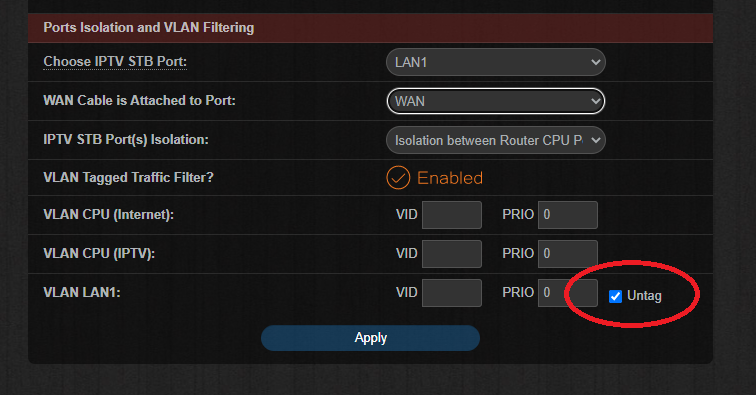Focus the VLAN LAN1 VID field
Screen dimensions: 756x395
click(452, 293)
